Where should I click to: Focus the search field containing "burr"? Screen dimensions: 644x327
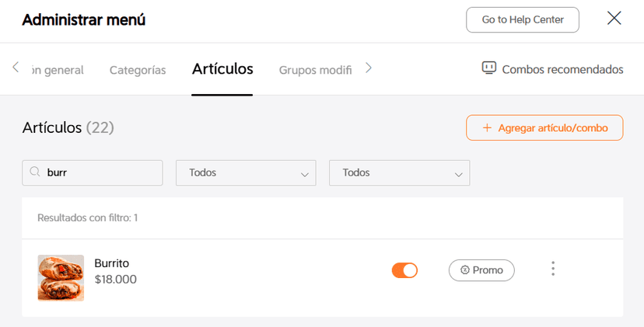point(101,172)
